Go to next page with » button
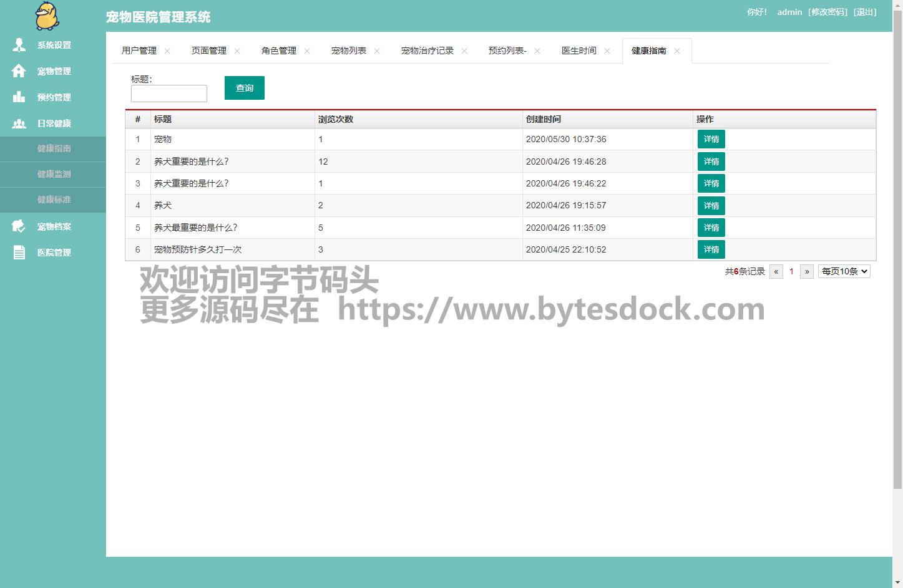 tap(806, 271)
